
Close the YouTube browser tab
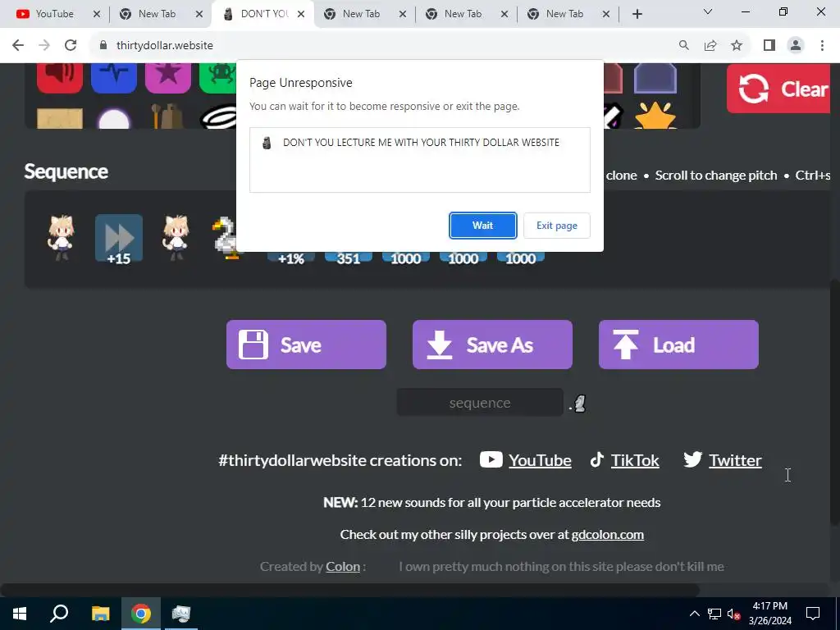[97, 14]
